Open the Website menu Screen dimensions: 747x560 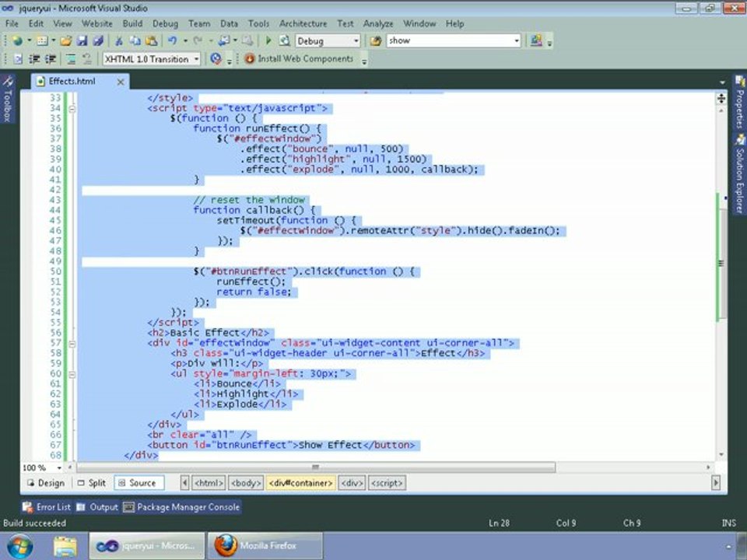[x=96, y=23]
